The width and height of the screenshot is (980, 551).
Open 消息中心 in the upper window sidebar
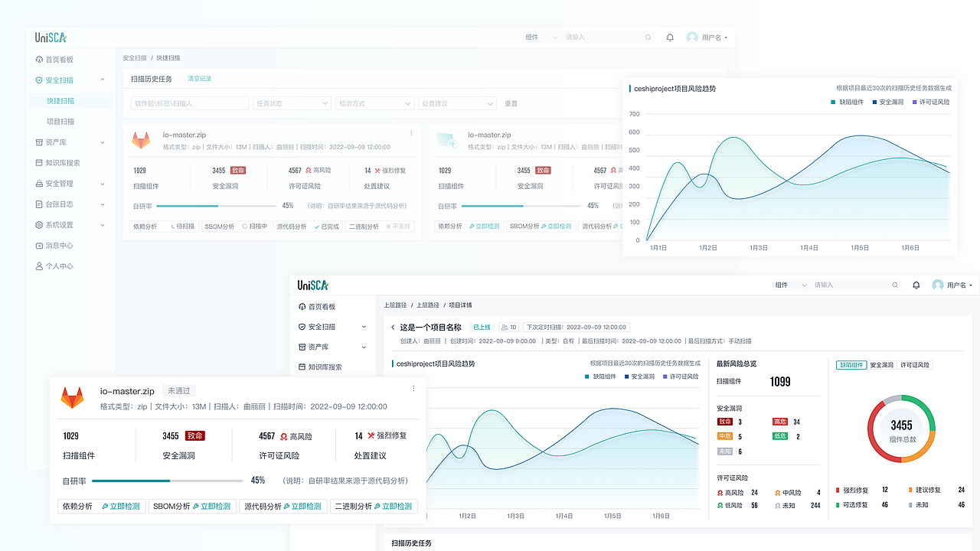[x=54, y=246]
